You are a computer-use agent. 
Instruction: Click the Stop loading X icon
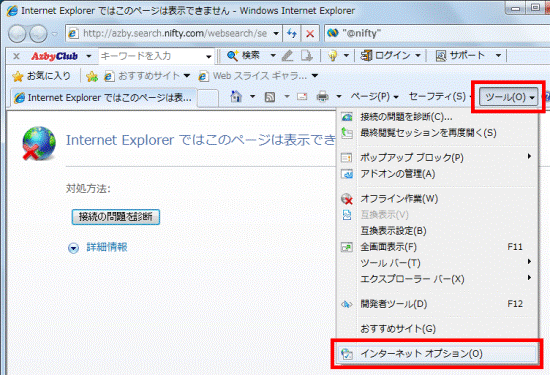(x=310, y=34)
